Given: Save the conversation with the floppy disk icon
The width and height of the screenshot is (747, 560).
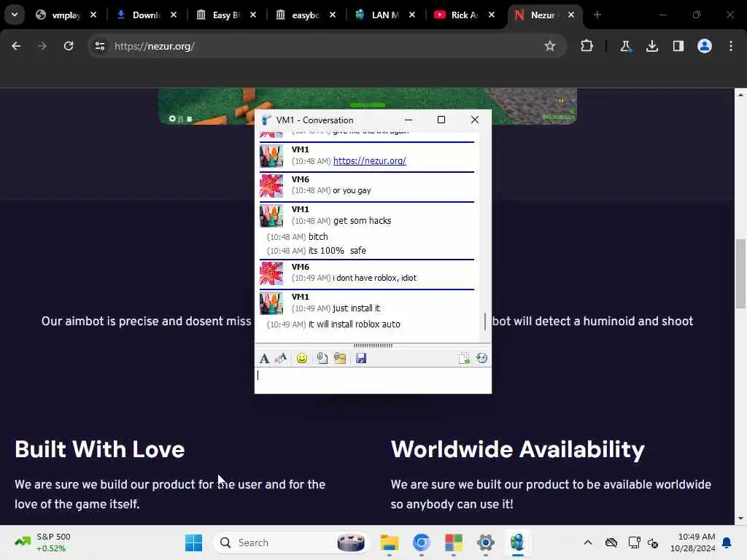Looking at the screenshot, I should (361, 358).
